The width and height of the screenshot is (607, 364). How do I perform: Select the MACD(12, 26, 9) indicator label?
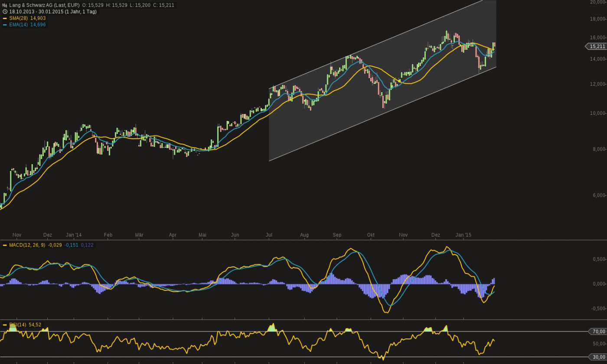point(27,245)
